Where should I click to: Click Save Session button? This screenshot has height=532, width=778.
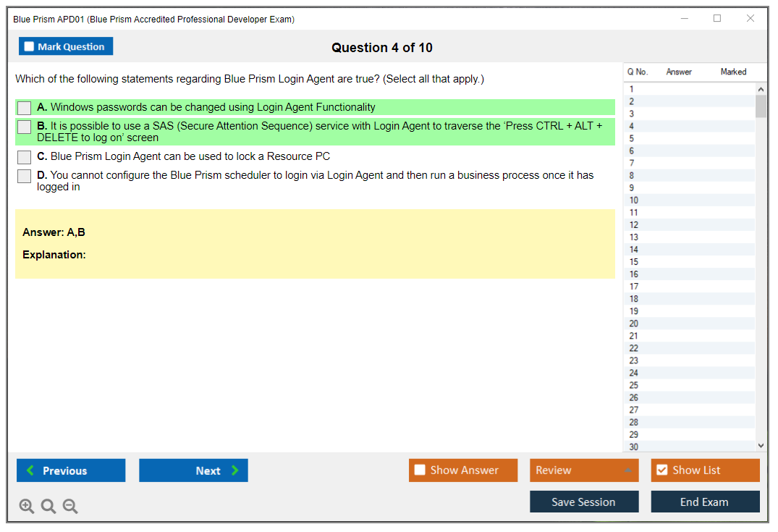pos(584,502)
